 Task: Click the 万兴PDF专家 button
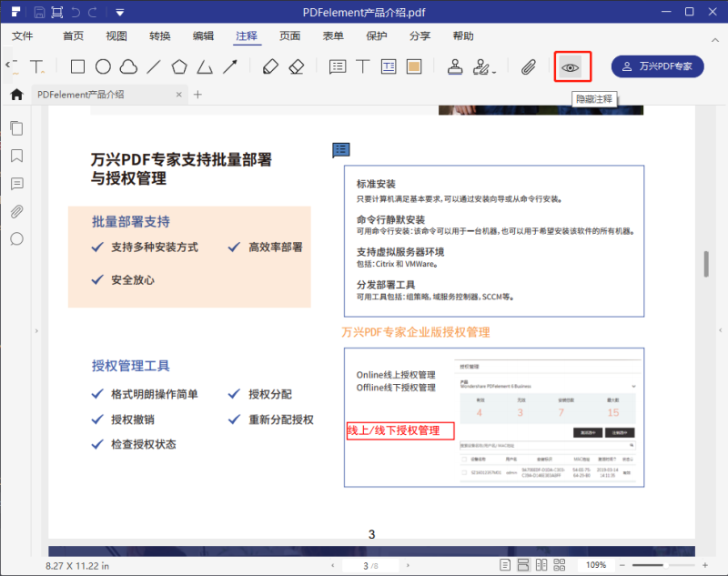(657, 66)
